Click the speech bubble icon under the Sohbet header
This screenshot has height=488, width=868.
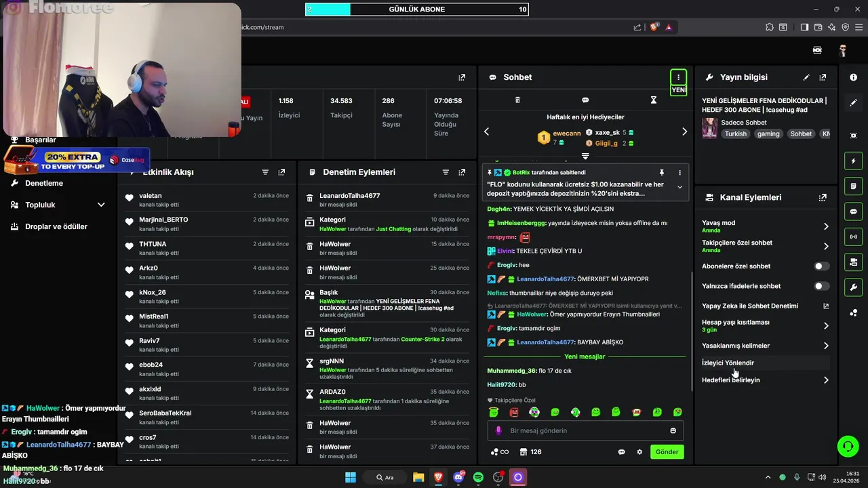tap(585, 100)
